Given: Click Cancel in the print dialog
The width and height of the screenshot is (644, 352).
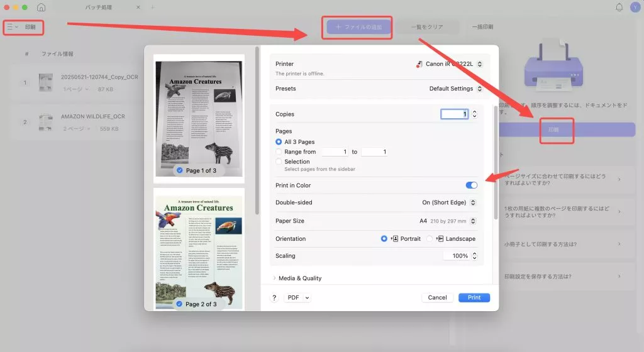Looking at the screenshot, I should click(437, 297).
